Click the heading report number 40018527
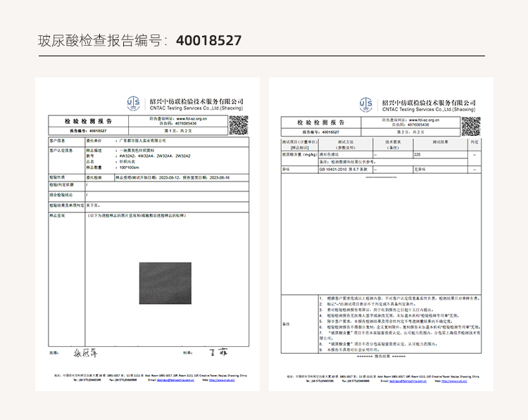 pos(208,40)
